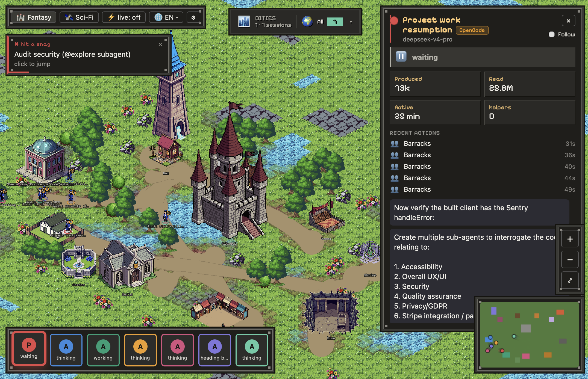Screen dimensions: 588x379
Task: Switch to the Fantasy theme
Action: (x=34, y=17)
